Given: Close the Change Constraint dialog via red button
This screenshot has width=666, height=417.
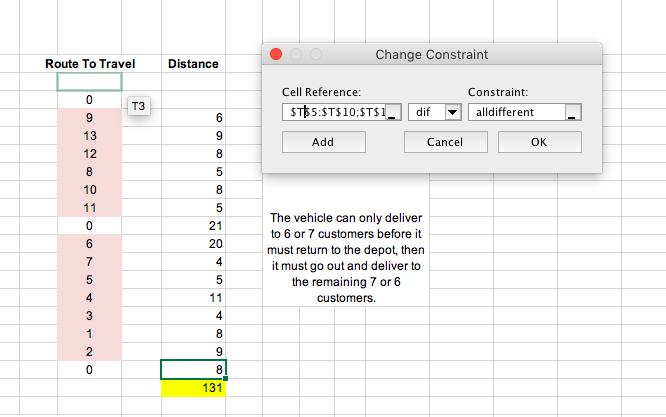Looking at the screenshot, I should (276, 54).
